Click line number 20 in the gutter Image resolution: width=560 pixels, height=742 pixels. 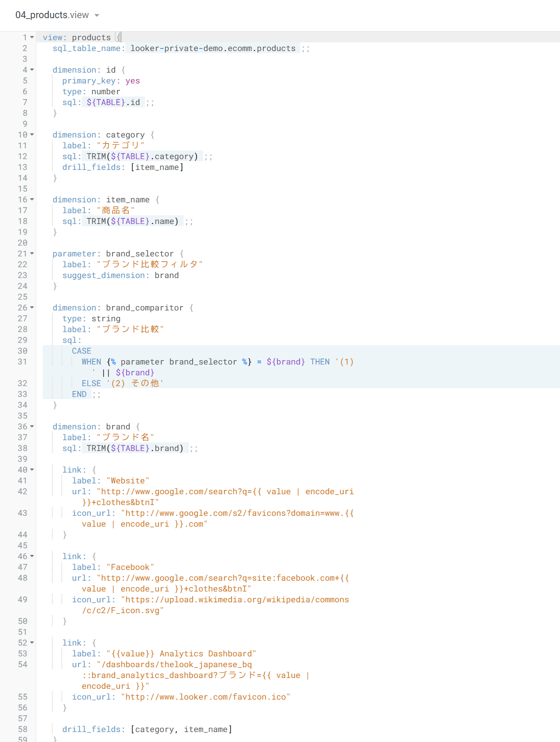click(22, 243)
